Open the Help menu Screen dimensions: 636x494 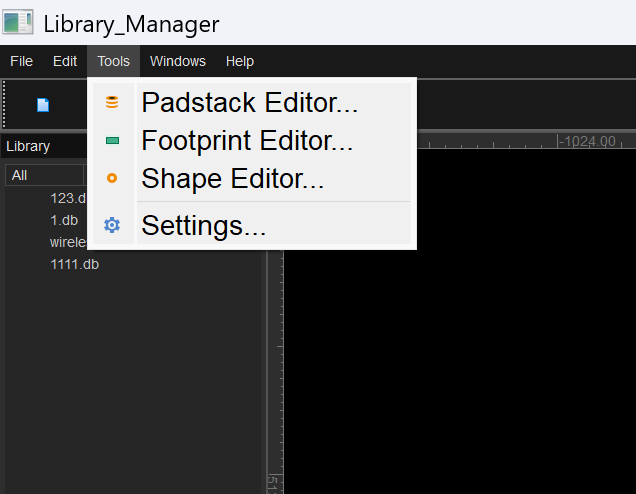click(240, 61)
